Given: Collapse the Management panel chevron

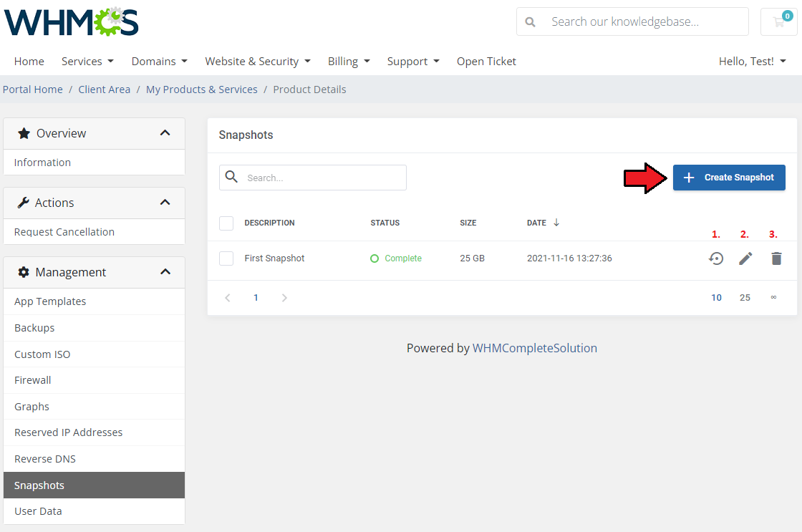Looking at the screenshot, I should [165, 271].
